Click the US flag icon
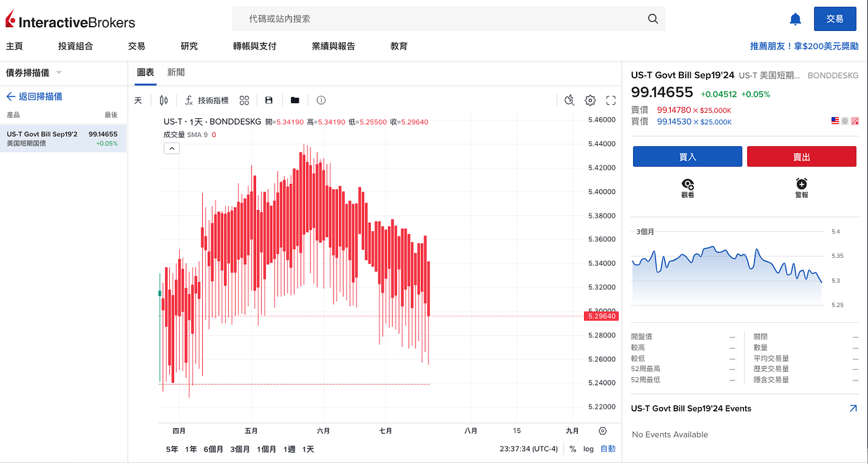This screenshot has height=464, width=868. (835, 121)
